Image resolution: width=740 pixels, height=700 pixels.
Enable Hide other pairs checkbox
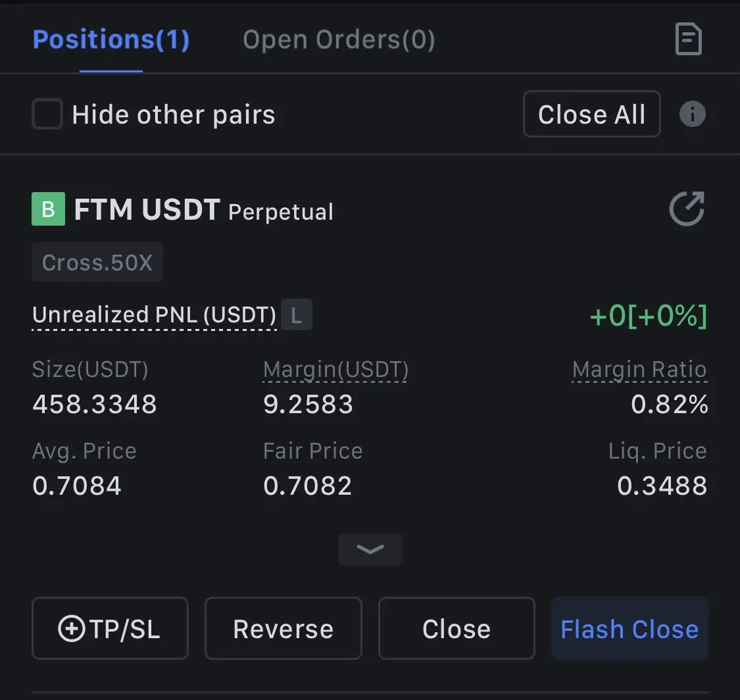tap(47, 114)
